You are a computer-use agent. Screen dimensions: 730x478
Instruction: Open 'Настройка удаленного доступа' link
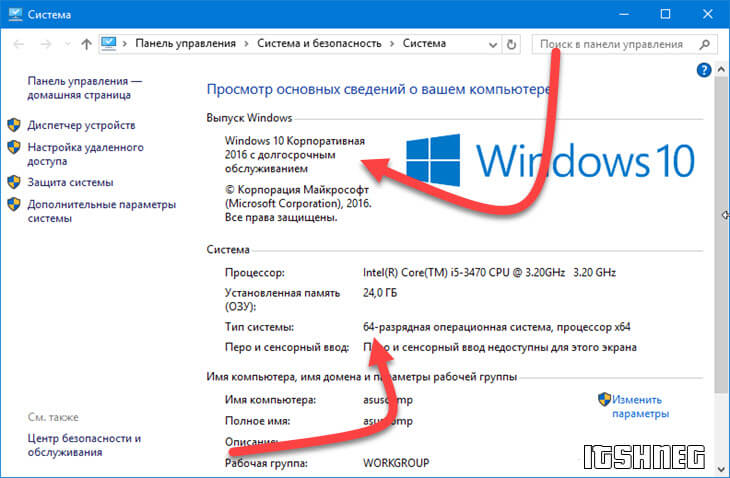click(85, 154)
